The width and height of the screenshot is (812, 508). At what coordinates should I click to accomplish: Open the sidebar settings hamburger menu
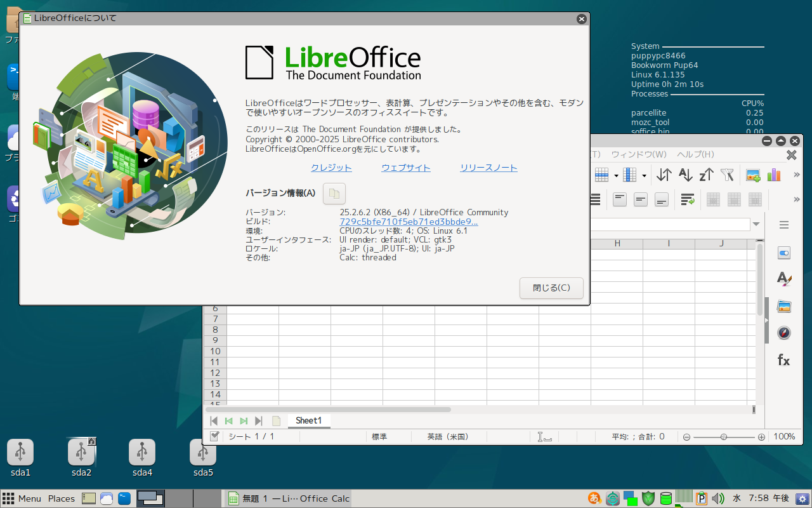(x=784, y=225)
